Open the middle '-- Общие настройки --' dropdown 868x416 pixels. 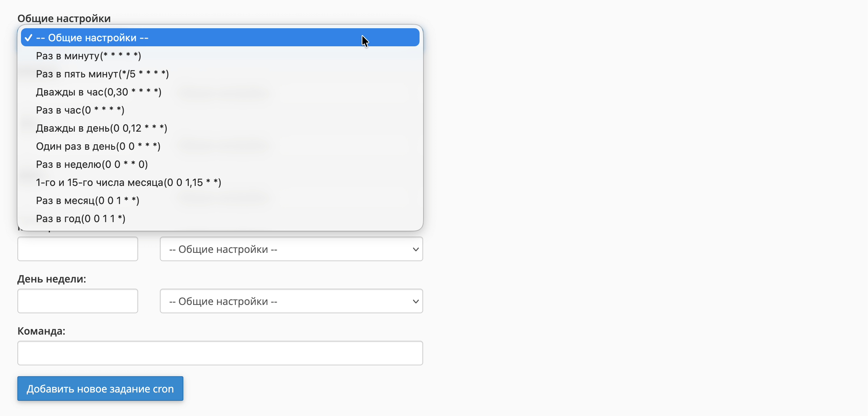coord(291,249)
